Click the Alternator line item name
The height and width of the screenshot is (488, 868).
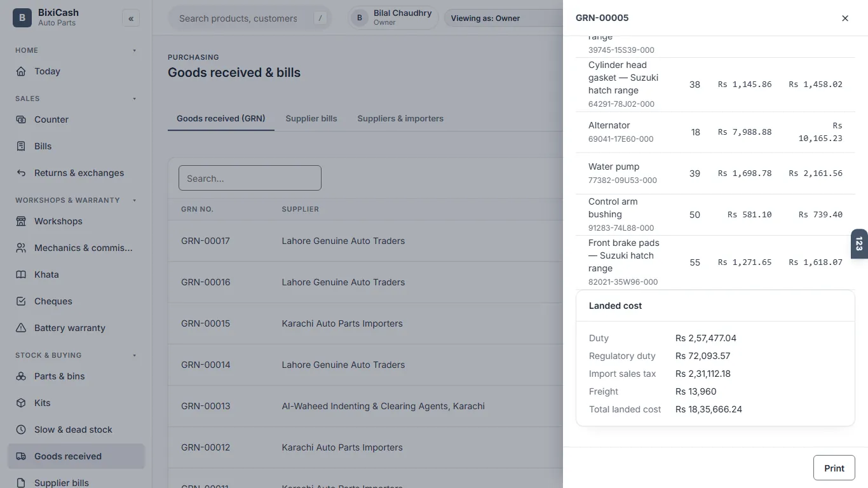(609, 125)
